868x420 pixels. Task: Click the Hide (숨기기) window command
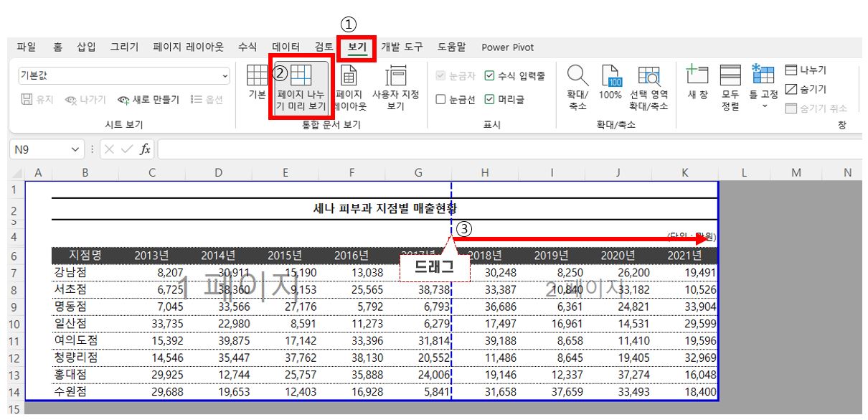(x=806, y=89)
